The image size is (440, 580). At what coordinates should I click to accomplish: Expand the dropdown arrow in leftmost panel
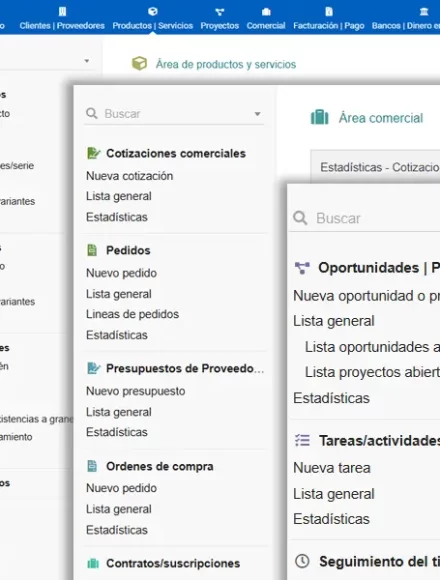tap(87, 61)
